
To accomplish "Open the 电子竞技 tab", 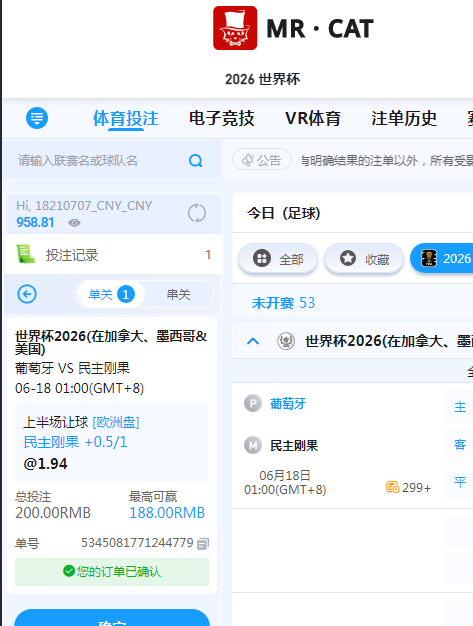I will coord(222,119).
